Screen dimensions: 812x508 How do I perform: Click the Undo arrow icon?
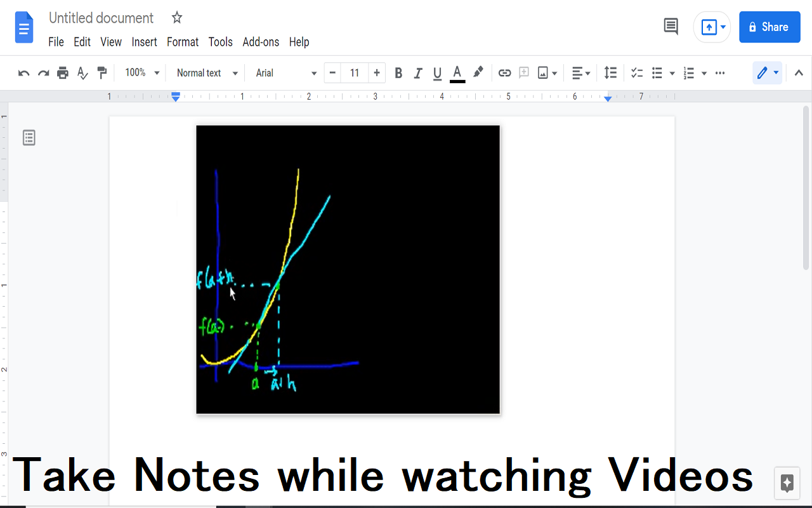point(23,73)
